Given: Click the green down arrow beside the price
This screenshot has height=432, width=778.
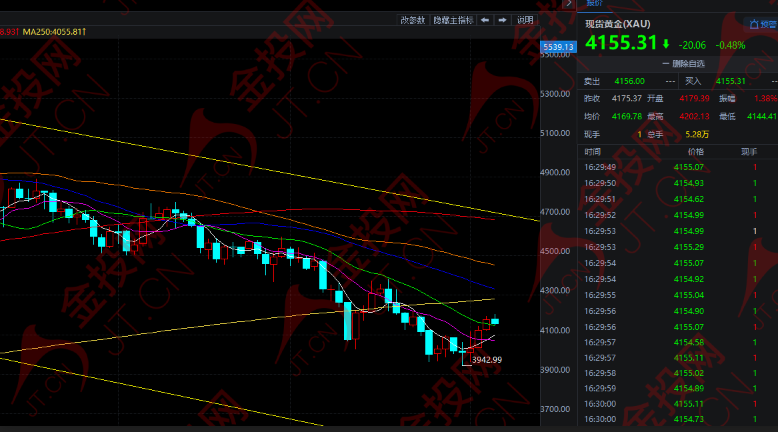Looking at the screenshot, I should [x=666, y=44].
